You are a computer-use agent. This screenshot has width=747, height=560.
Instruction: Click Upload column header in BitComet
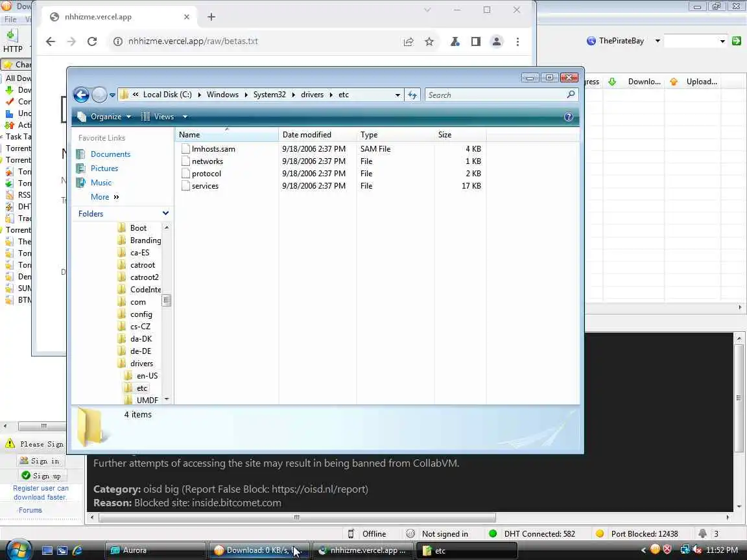[694, 82]
